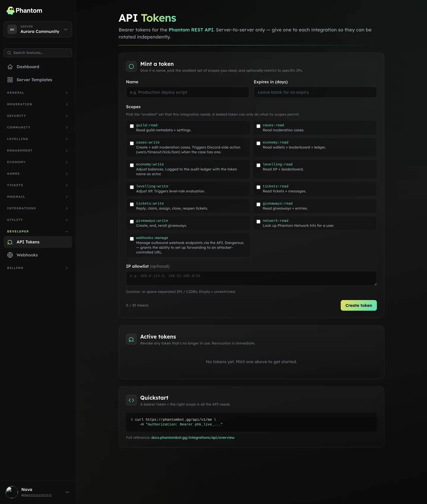
Task: Collapse the Developer sidebar section
Action: point(38,232)
